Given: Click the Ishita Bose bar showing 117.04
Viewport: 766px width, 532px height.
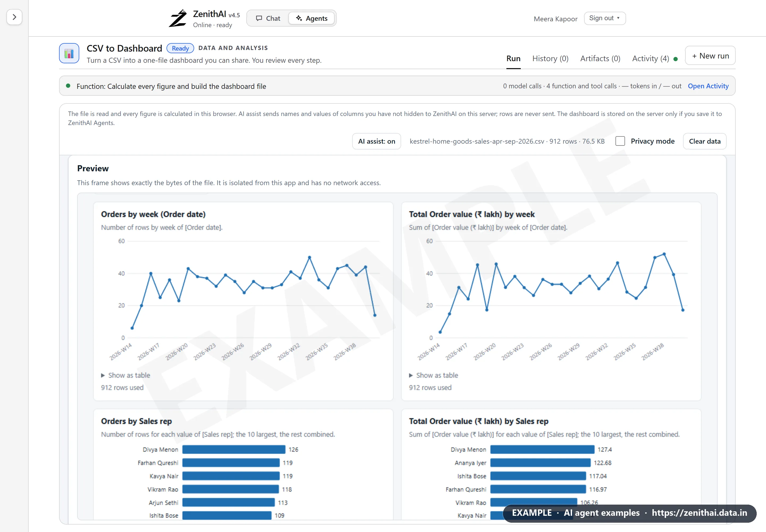Looking at the screenshot, I should click(x=538, y=476).
